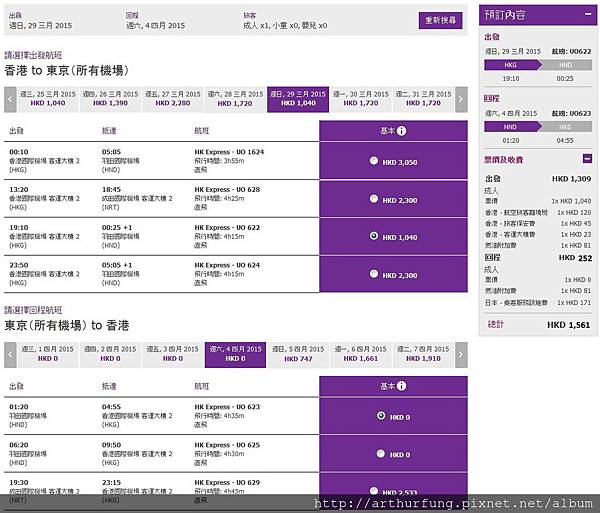The image size is (600, 513).
Task: Choose return date 3 四月 2015 tab
Action: tap(173, 355)
